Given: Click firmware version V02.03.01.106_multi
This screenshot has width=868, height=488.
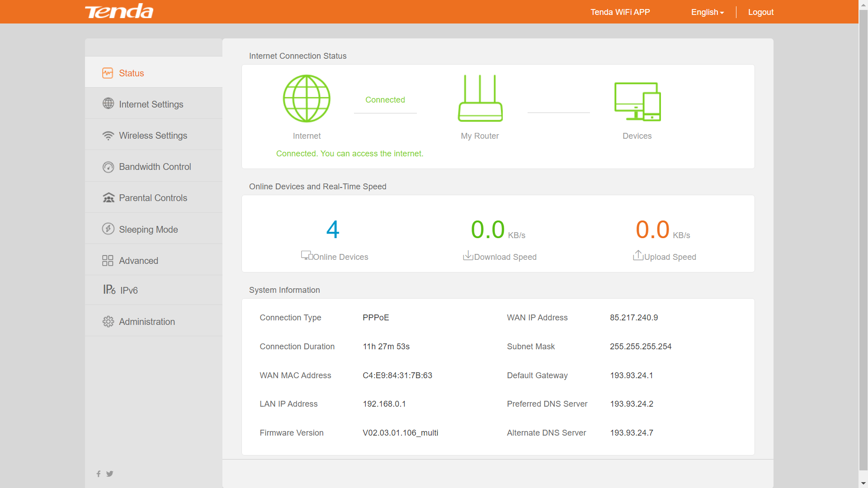Looking at the screenshot, I should coord(401,433).
